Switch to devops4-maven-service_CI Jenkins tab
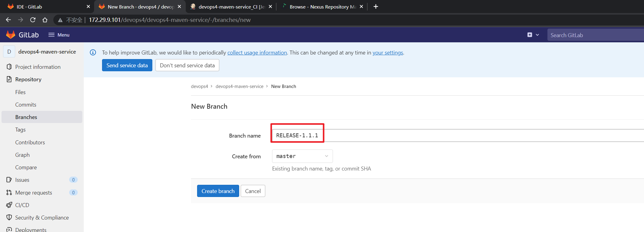 click(232, 7)
